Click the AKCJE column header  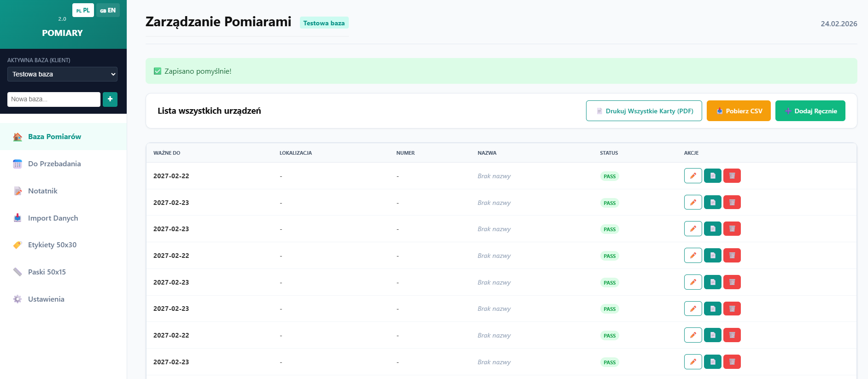[692, 153]
